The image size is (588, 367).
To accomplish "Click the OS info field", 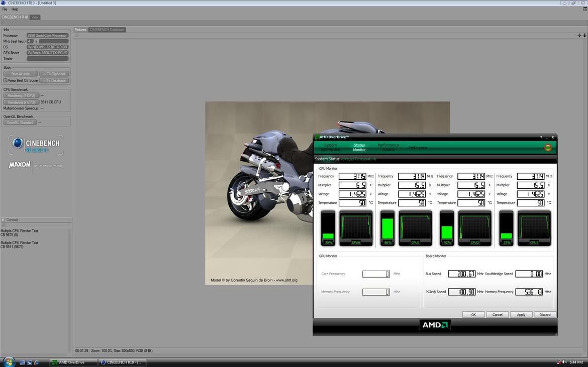I will [x=48, y=47].
